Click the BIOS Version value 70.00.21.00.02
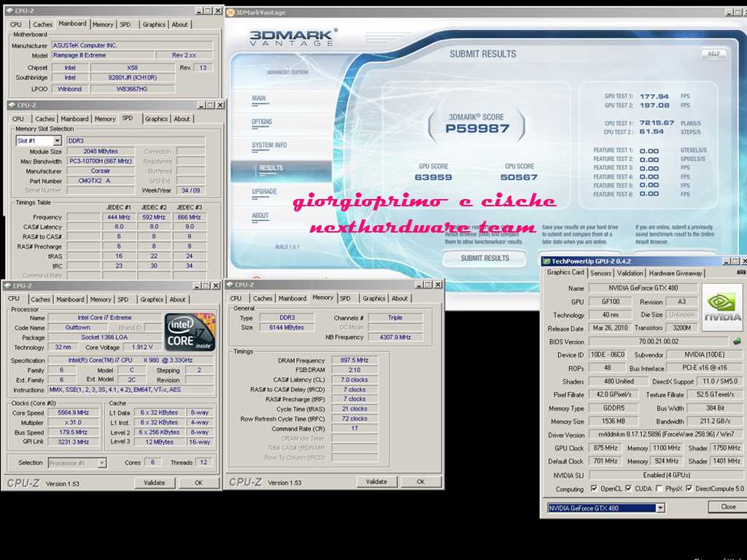 659,341
